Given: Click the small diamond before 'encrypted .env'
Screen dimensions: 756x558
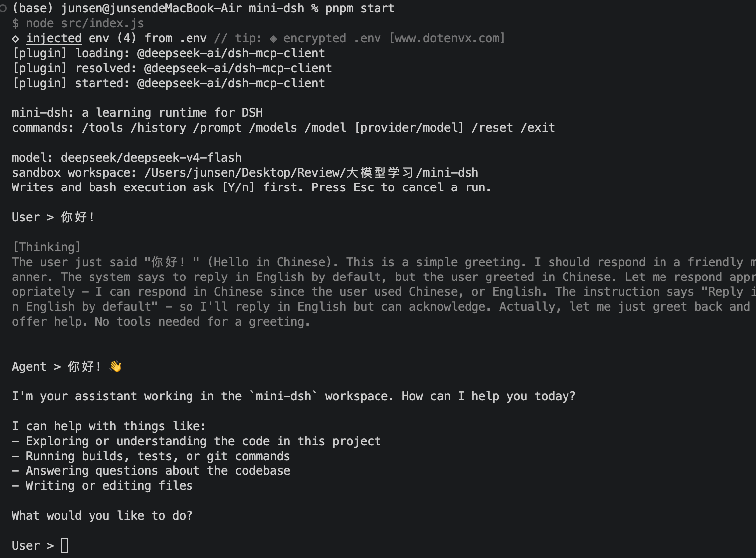Looking at the screenshot, I should (273, 39).
